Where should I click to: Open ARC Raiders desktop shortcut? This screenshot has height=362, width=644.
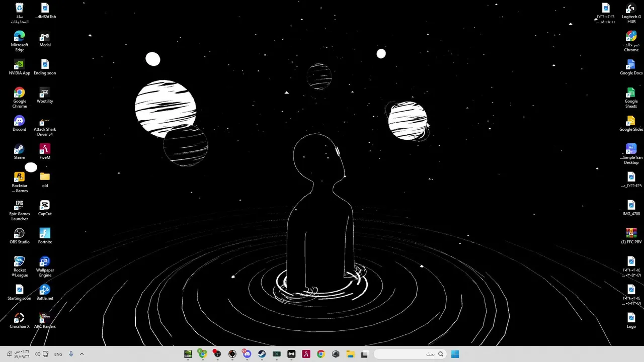(45, 321)
